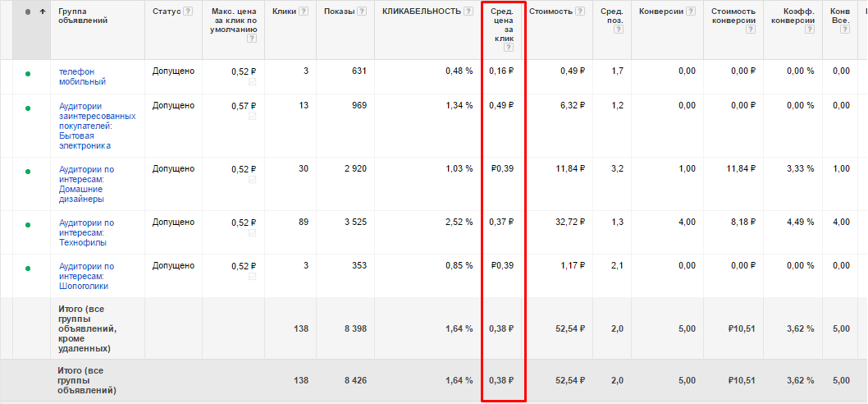This screenshot has width=868, height=404.
Task: Click 0,52 ₽ max bid for Технофилы
Action: pos(244,223)
